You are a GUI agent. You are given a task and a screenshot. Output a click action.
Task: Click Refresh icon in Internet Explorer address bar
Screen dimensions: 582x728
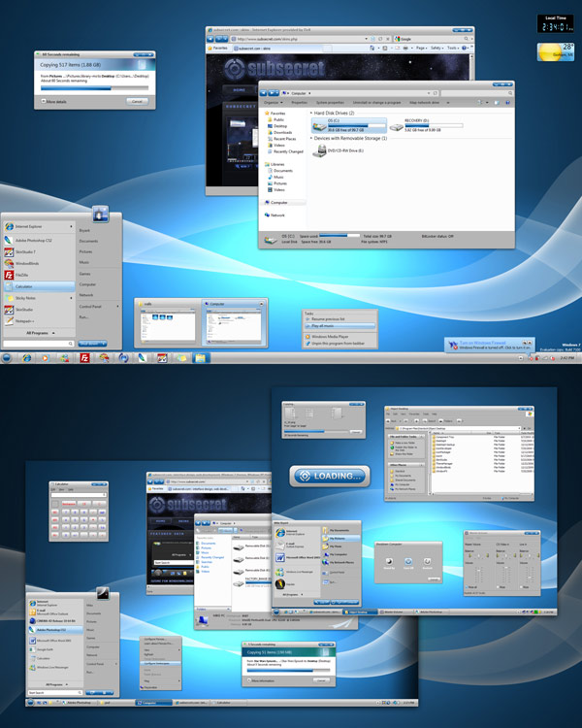[x=380, y=39]
